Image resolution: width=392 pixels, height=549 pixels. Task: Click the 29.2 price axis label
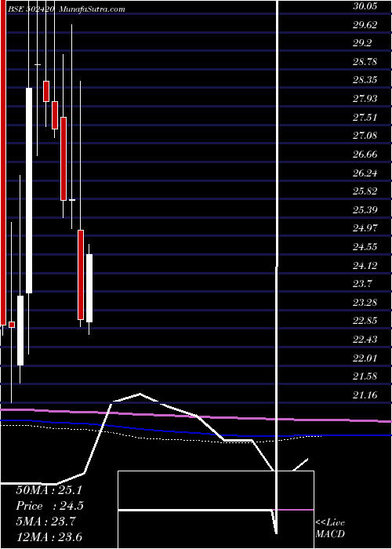point(362,43)
